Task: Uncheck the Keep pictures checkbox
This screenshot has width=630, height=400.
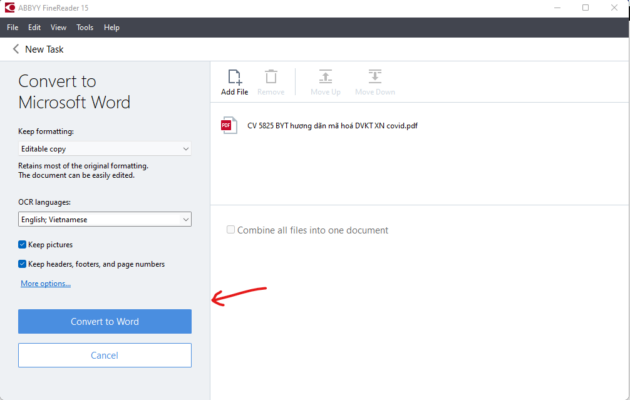Action: tap(22, 244)
